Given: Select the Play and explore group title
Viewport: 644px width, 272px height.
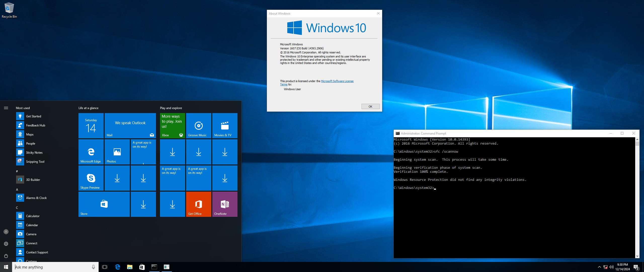Looking at the screenshot, I should (x=171, y=108).
